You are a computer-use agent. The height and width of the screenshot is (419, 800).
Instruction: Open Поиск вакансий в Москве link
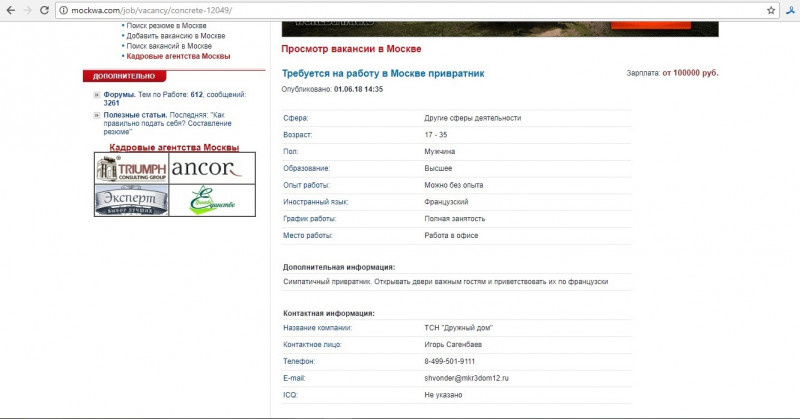click(x=169, y=46)
